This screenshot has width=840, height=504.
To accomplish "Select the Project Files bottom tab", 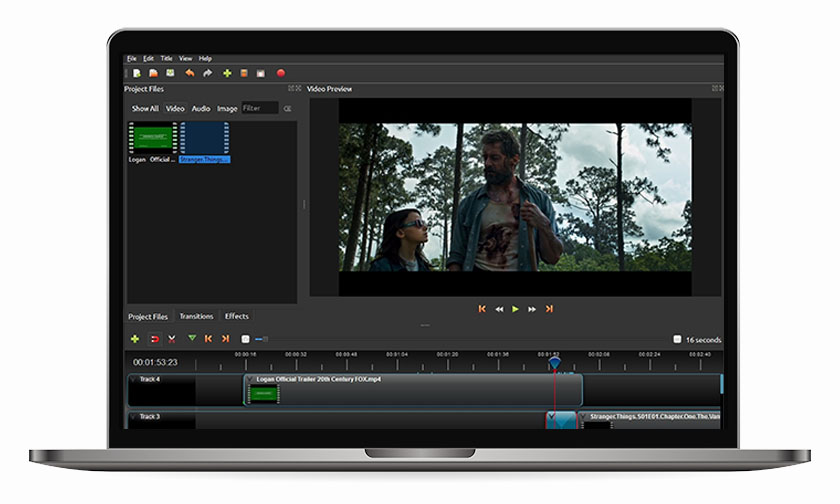I will tap(148, 317).
